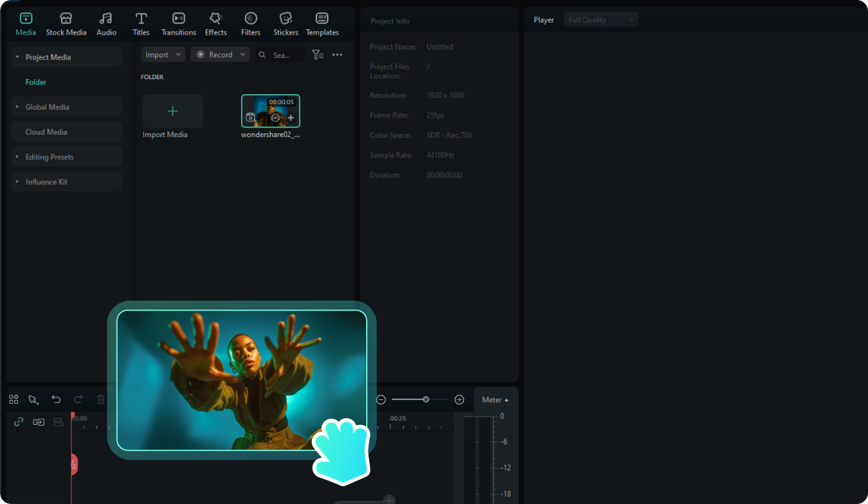Click the wondershare02_ file name label
868x504 pixels.
pyautogui.click(x=270, y=134)
